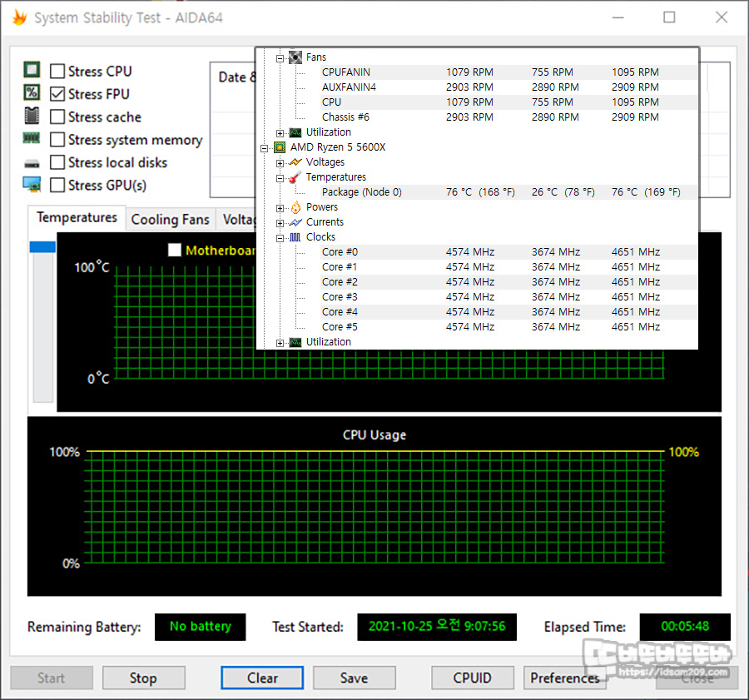Open Preferences
The width and height of the screenshot is (749, 700).
tap(564, 678)
